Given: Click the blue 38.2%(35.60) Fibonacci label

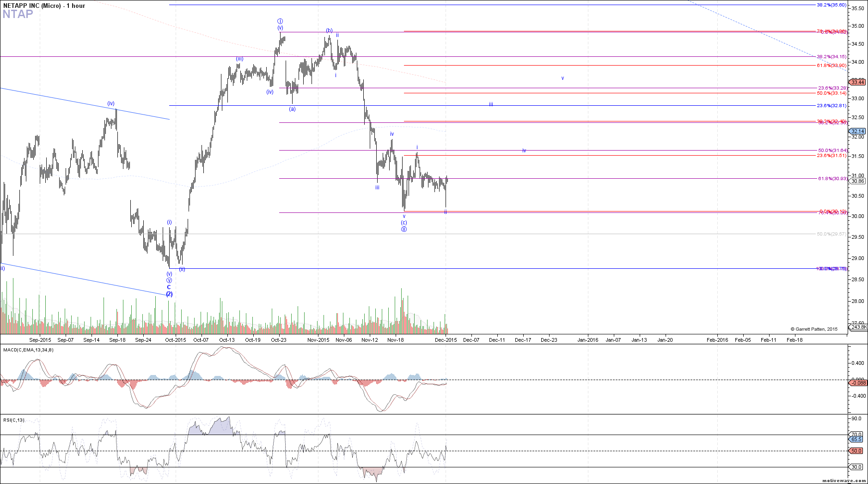Looking at the screenshot, I should tap(831, 5).
